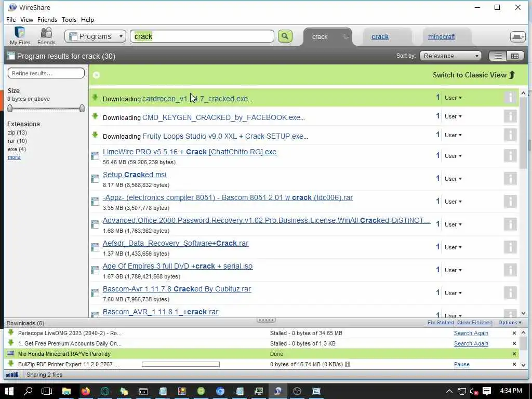Click left handle of Size slider
This screenshot has width=532, height=399.
(x=10, y=108)
